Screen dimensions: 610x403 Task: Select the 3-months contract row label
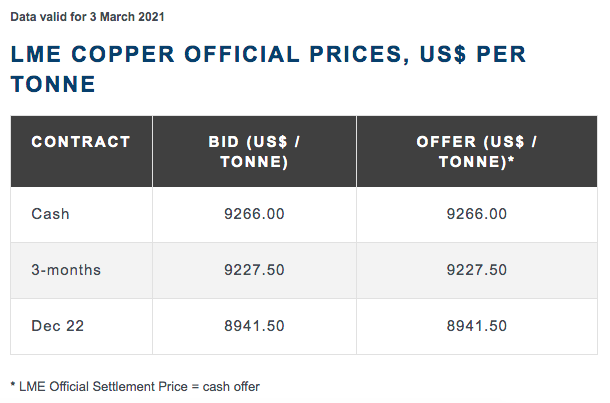point(66,270)
